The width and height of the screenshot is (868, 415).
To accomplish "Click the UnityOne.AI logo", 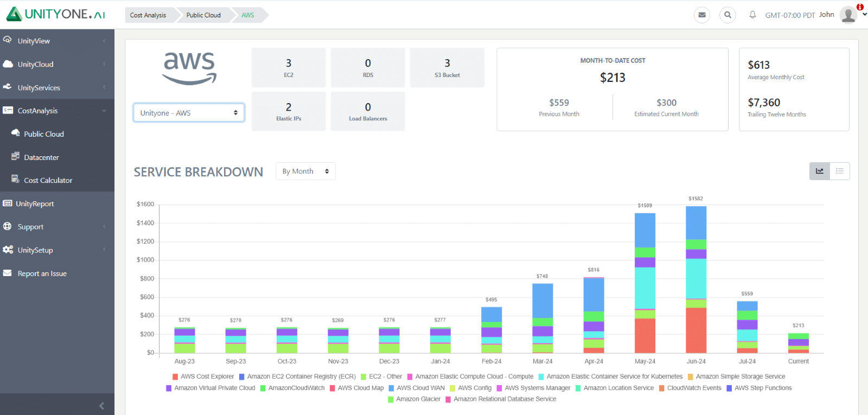I will pyautogui.click(x=56, y=14).
